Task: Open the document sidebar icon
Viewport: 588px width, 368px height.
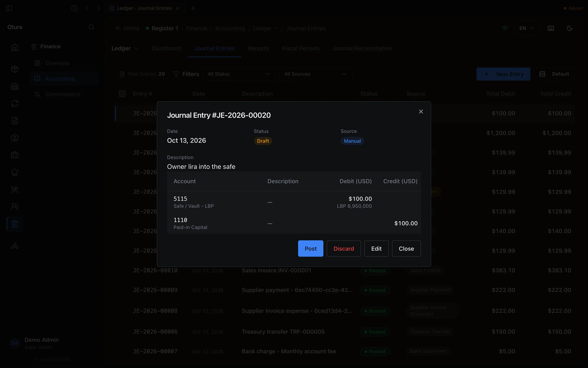Action: point(14,121)
